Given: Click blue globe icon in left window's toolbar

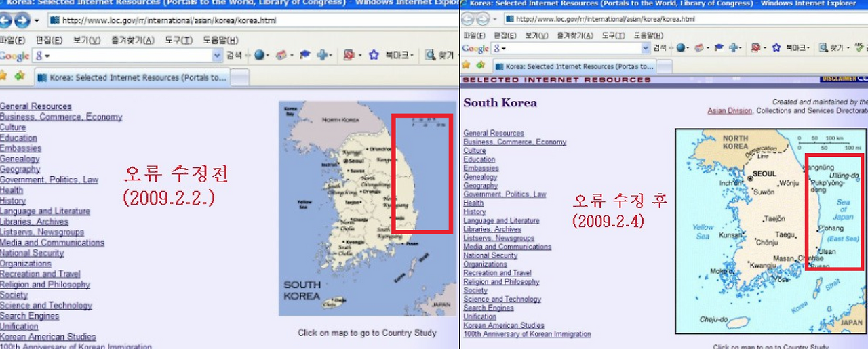Looking at the screenshot, I should (x=260, y=56).
